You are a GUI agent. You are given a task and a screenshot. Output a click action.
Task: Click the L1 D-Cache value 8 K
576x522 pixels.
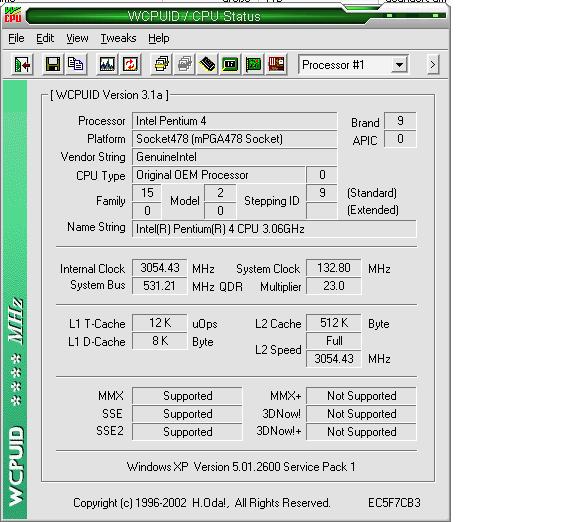160,341
